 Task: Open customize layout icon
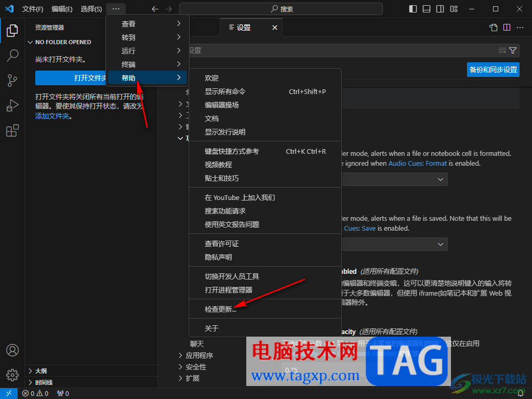click(454, 9)
